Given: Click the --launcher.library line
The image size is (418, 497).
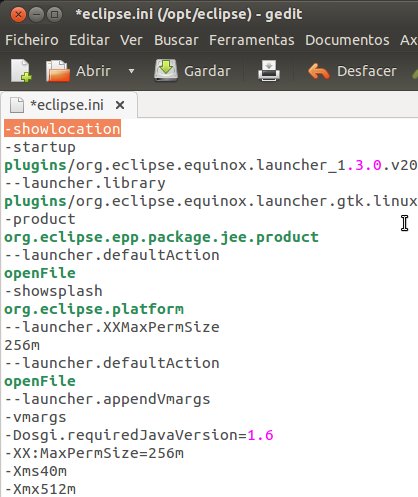Looking at the screenshot, I should coord(85,183).
